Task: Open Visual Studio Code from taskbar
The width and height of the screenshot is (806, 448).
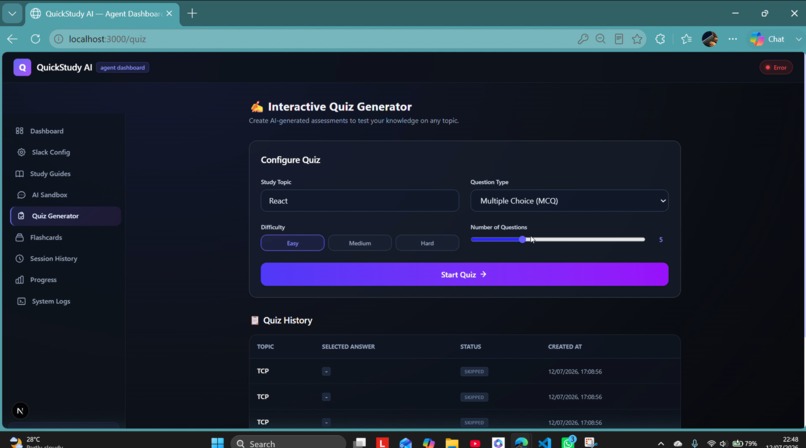Action: [544, 443]
